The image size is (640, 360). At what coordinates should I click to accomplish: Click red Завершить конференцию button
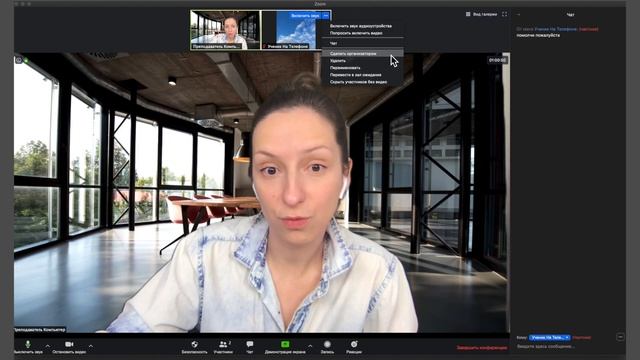tap(482, 348)
